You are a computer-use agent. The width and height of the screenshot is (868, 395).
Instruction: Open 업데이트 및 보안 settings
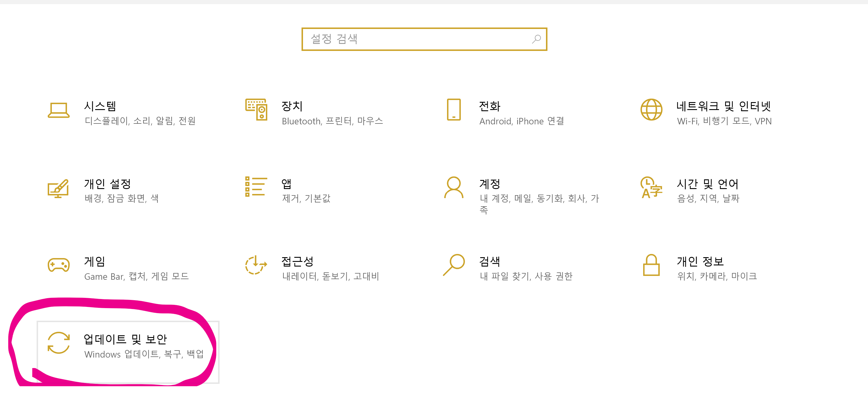pos(125,339)
